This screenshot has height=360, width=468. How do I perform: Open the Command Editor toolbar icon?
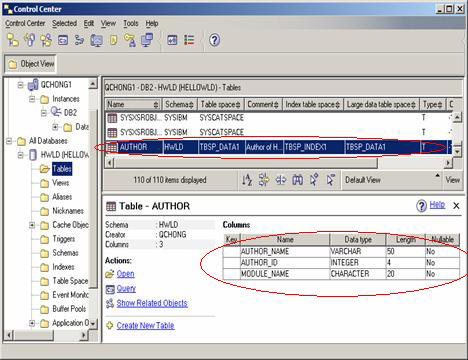tap(63, 40)
